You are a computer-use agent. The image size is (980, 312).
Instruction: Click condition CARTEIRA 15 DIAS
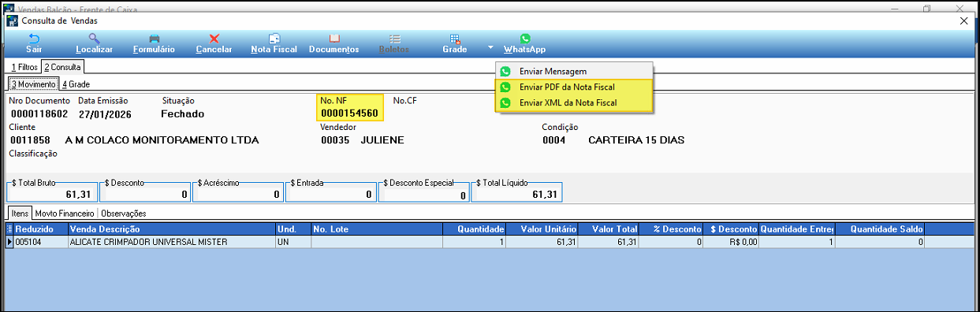point(636,140)
